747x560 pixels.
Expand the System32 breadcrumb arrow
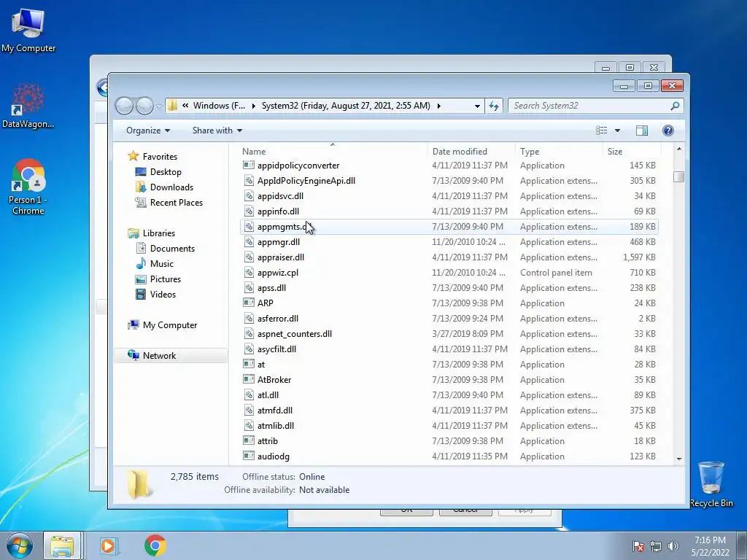click(438, 106)
